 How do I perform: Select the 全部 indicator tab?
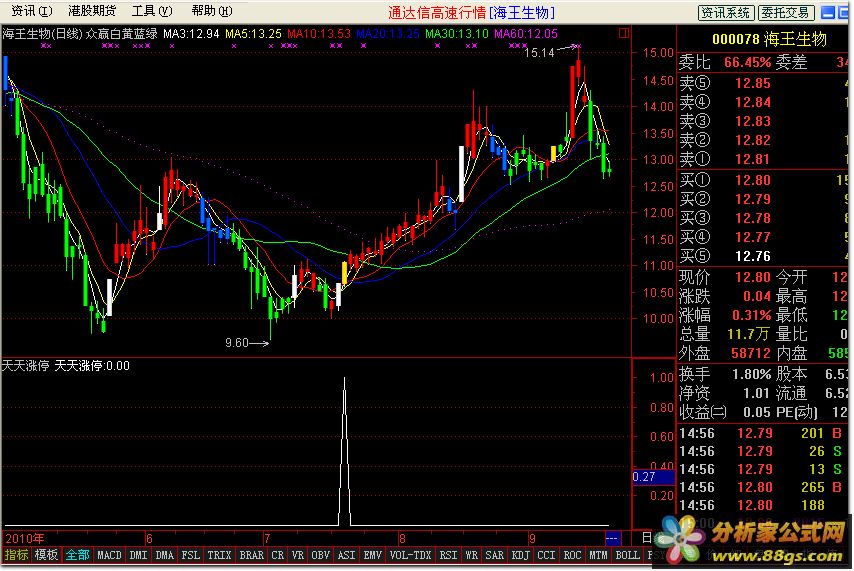[77, 555]
